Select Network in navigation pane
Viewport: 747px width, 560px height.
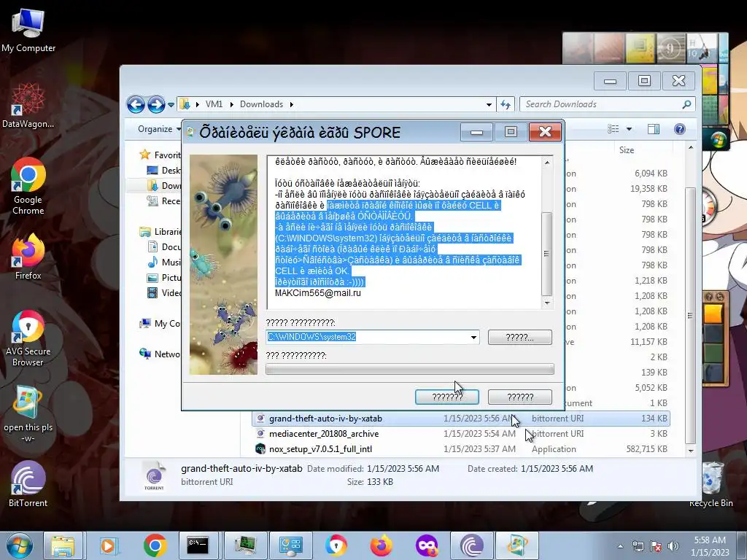coord(160,354)
